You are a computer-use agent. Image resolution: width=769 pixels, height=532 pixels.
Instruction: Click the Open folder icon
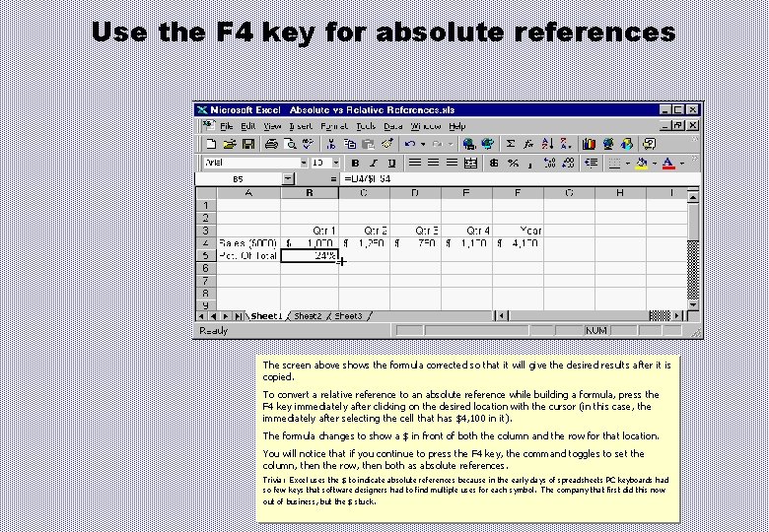pyautogui.click(x=230, y=144)
